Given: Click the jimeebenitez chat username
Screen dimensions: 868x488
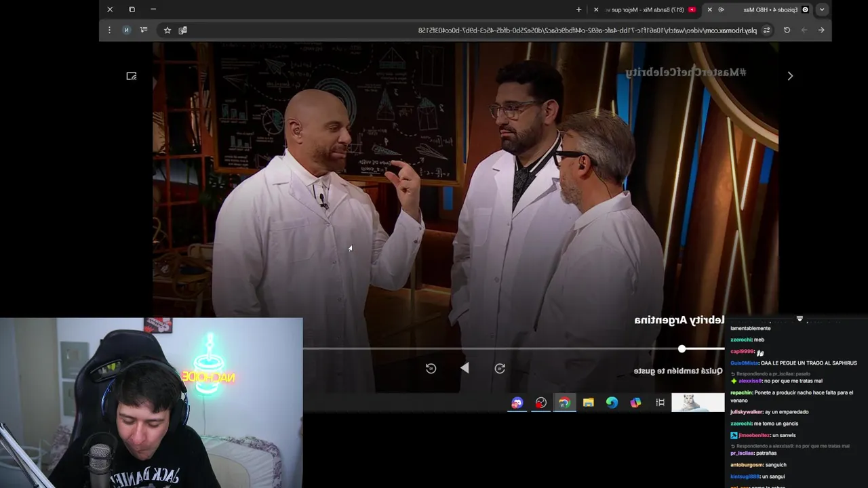Looking at the screenshot, I should (x=754, y=435).
